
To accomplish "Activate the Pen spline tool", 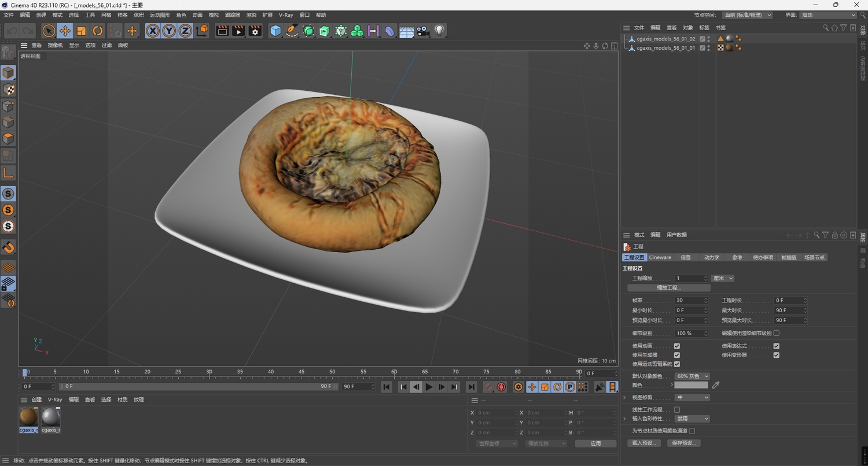I will [x=291, y=31].
